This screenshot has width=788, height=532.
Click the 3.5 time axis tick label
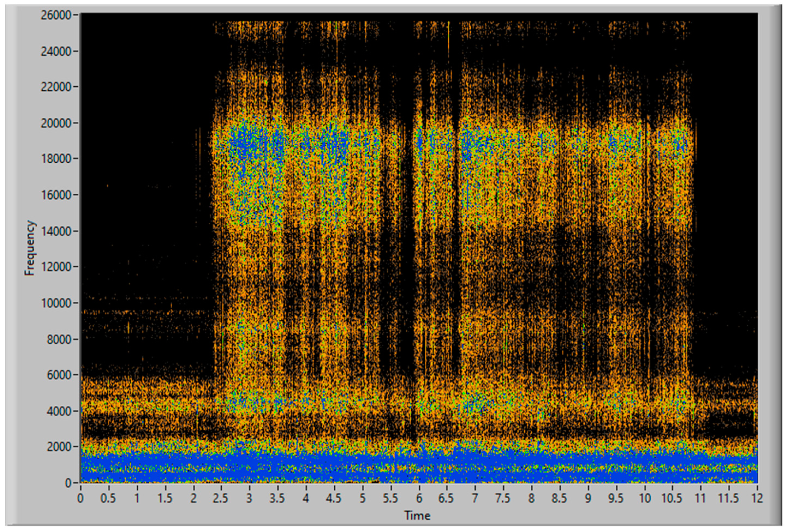tap(277, 498)
